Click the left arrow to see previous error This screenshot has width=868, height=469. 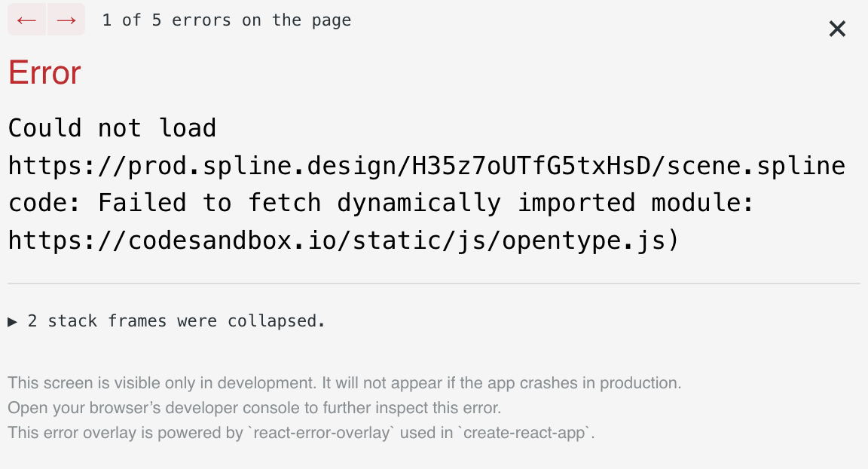coord(26,19)
